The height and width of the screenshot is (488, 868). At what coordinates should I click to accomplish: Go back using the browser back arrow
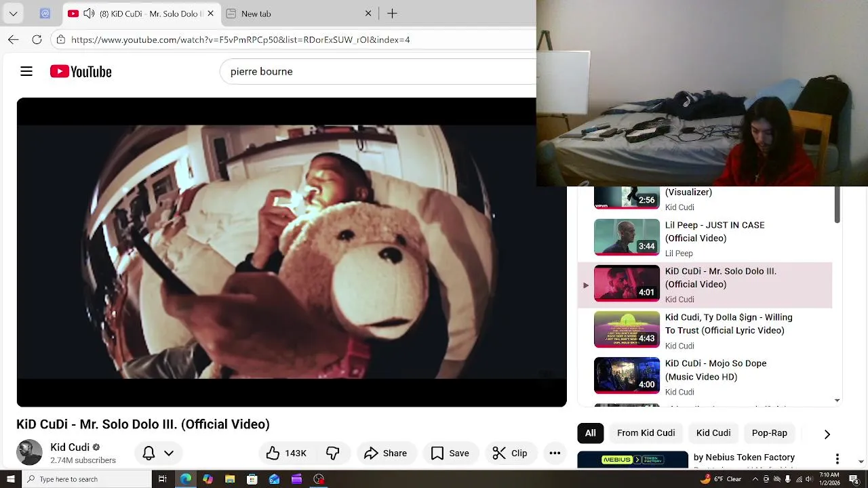(x=13, y=39)
